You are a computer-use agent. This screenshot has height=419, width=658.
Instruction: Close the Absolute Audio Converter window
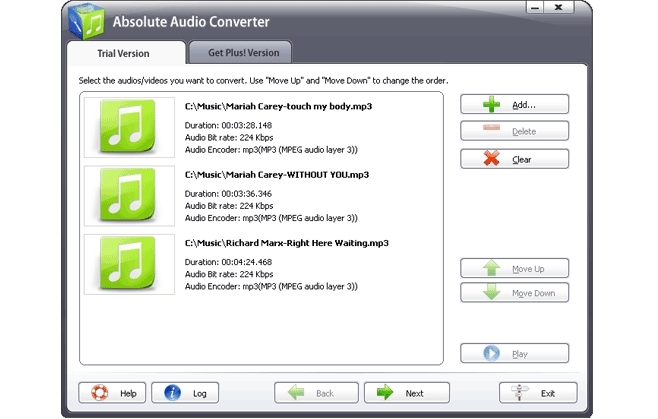(559, 7)
